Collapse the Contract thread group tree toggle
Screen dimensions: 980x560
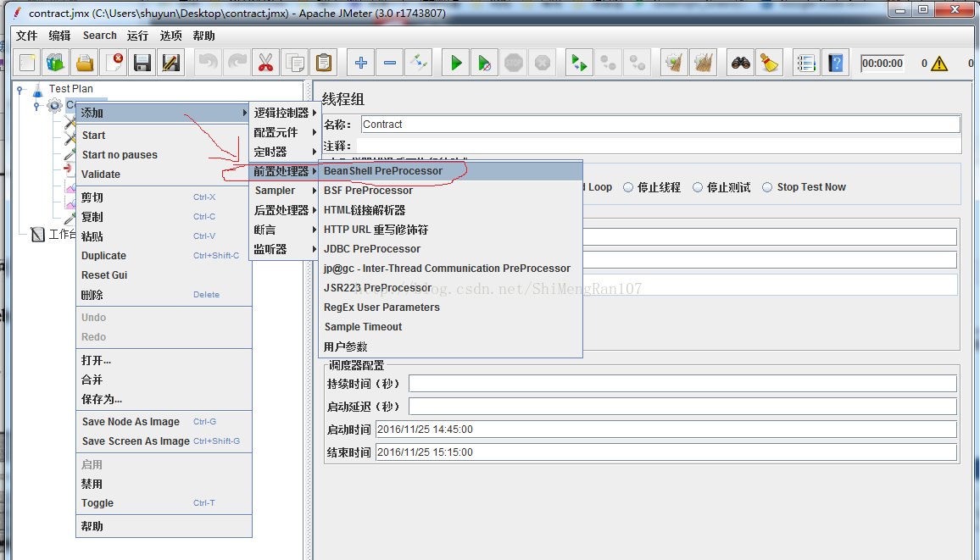(x=36, y=106)
